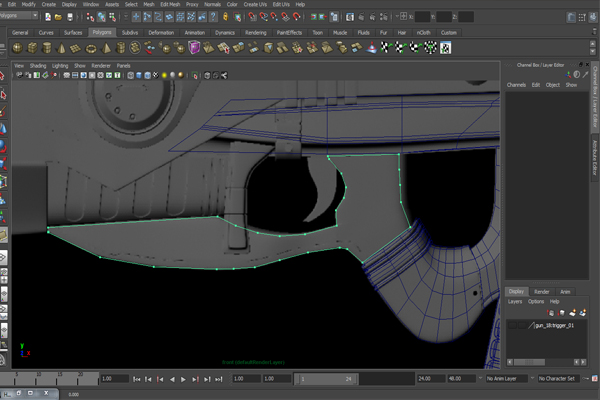Create a new empty display layer
600x400 pixels.
(x=572, y=313)
